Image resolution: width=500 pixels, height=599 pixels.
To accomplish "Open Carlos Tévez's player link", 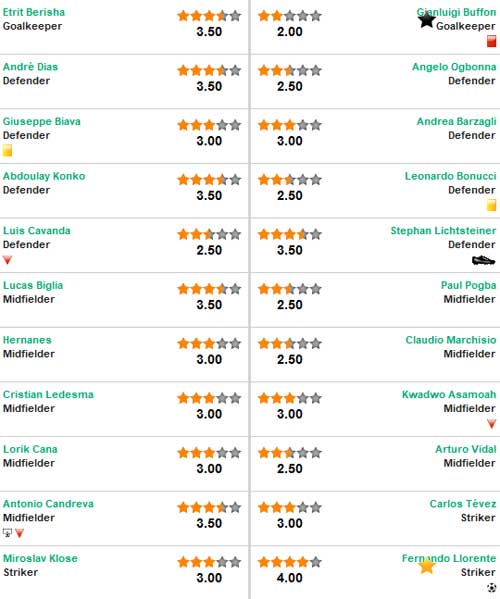I will click(463, 504).
